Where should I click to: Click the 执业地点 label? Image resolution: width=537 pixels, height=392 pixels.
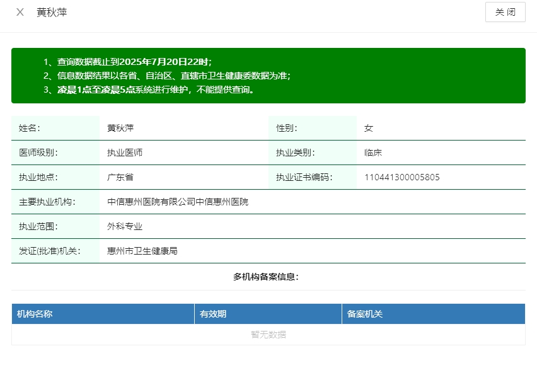[x=38, y=177]
